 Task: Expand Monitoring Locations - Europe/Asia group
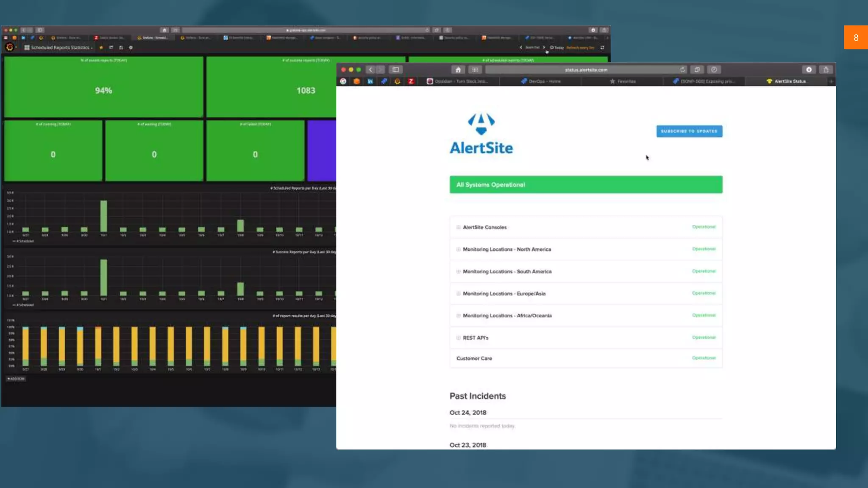coord(458,294)
